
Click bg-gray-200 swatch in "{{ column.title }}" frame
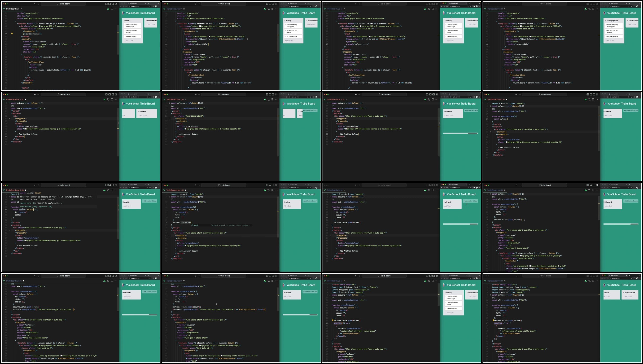point(40,26)
